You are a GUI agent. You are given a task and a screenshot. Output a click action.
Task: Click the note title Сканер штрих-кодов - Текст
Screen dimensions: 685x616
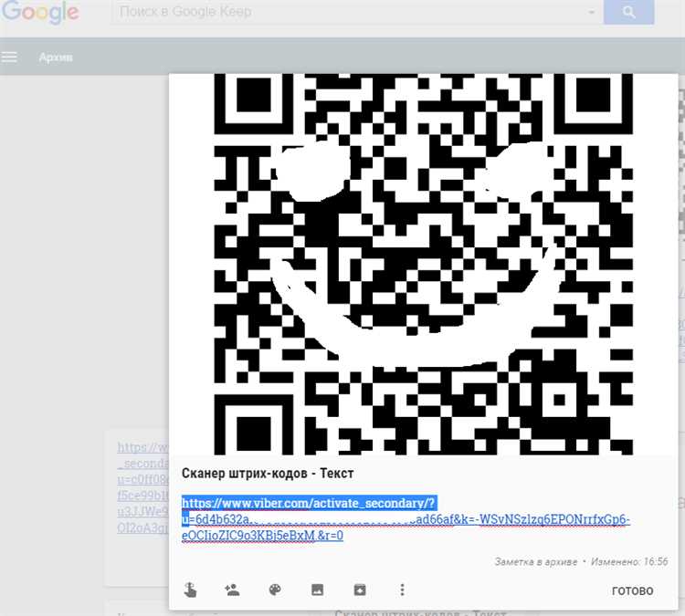click(x=268, y=474)
